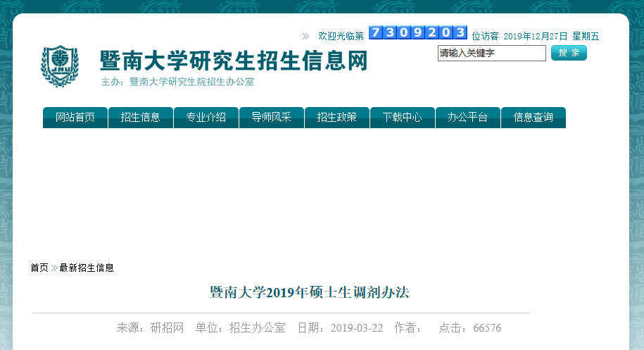
Task: Click the 首页 breadcrumb link
Action: click(x=39, y=268)
